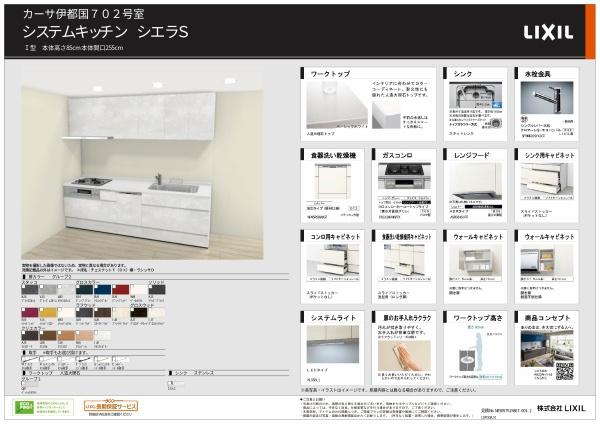Image resolution: width=600 pixels, height=424 pixels.
Task: Click the LIXIL 長期保証サービス logo
Action: pos(111,406)
